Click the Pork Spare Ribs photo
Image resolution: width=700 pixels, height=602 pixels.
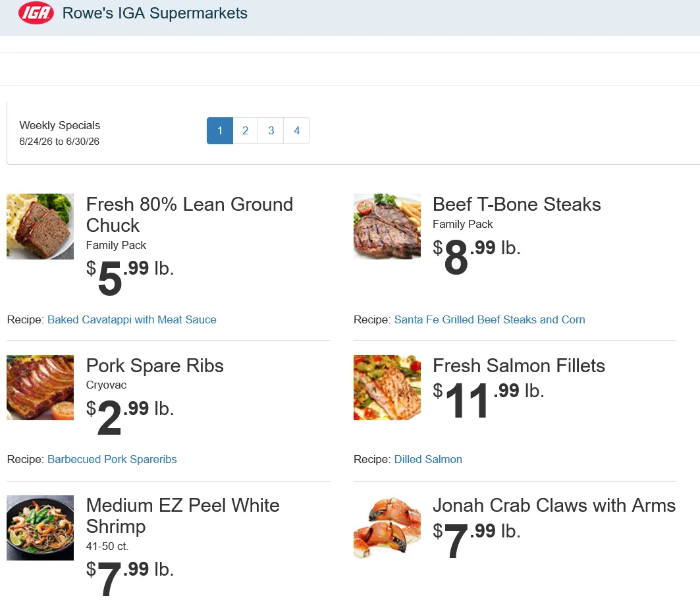[40, 388]
